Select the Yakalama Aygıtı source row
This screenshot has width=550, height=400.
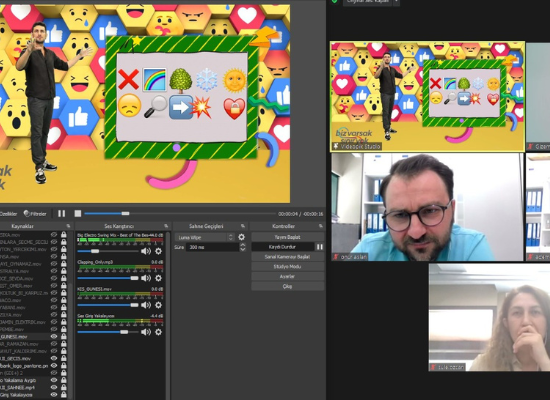pyautogui.click(x=34, y=380)
